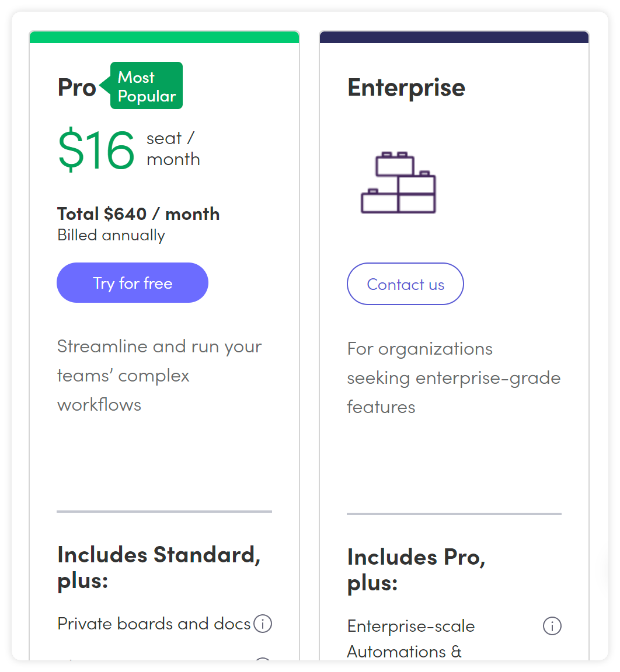Select the Enterprise plan heading
The image size is (620, 672).
pyautogui.click(x=406, y=87)
